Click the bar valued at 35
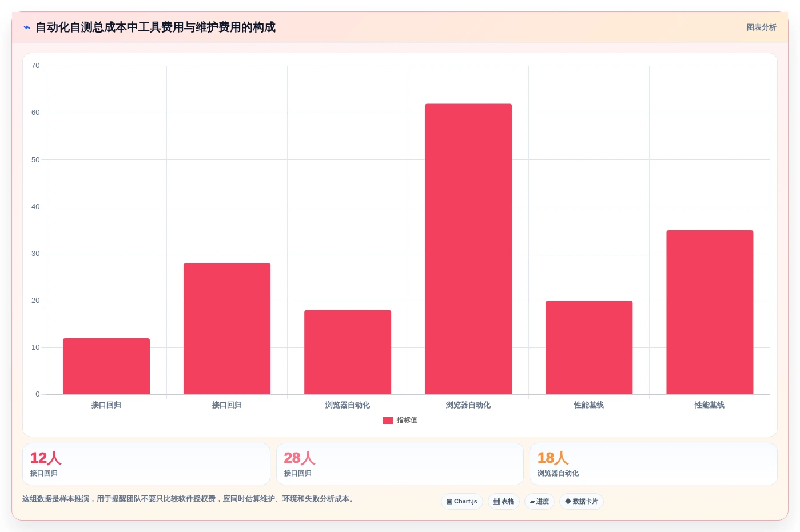The width and height of the screenshot is (800, 532). pyautogui.click(x=710, y=312)
